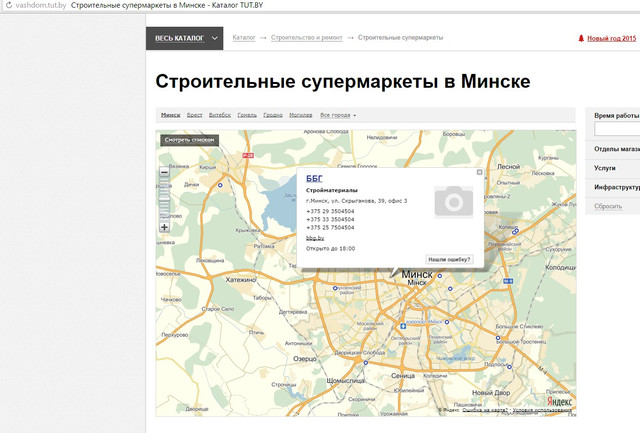Click the Время работы input field
Viewport: 640px width, 433px height.
point(617,129)
